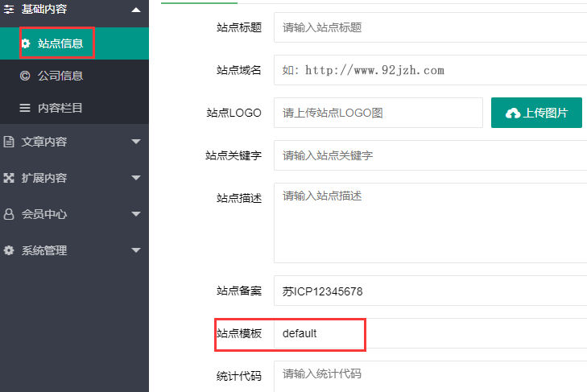Screen dimensions: 587x392
Task: Expand the 扩展内容 dropdown arrow
Action: tap(135, 179)
